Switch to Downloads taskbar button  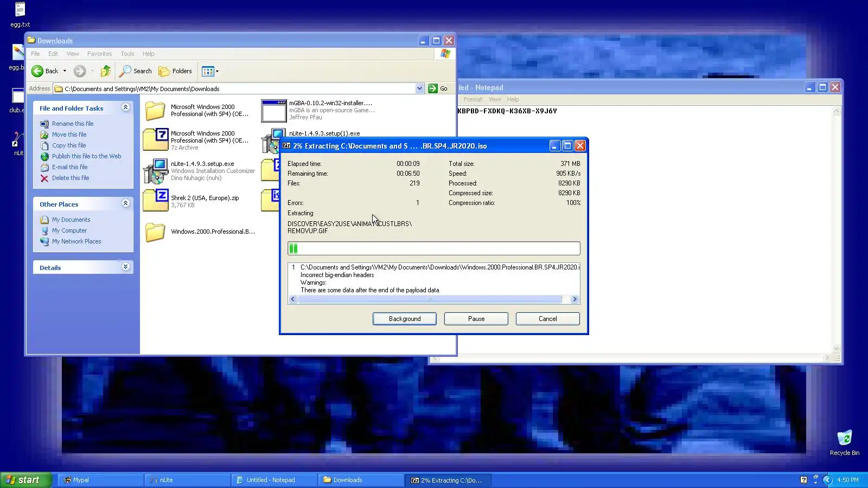(361, 480)
